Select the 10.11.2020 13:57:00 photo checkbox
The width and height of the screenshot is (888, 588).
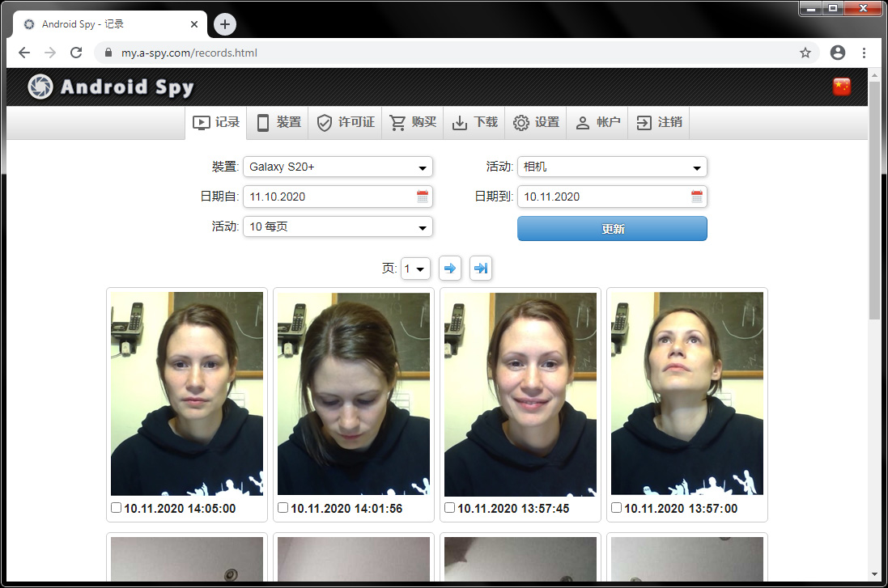[x=616, y=508]
